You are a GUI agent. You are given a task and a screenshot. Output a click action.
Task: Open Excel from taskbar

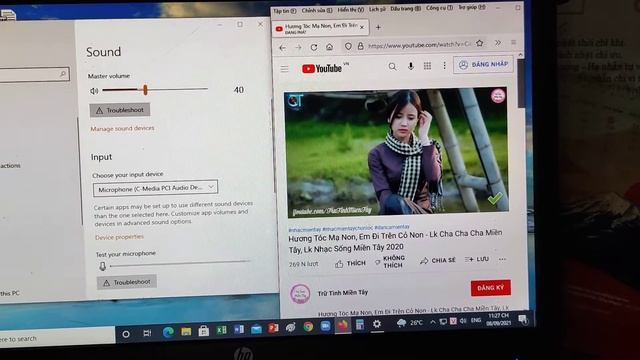coord(221,330)
